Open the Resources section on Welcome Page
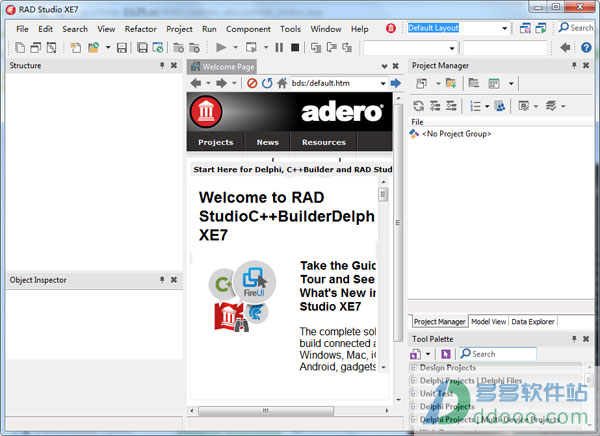 (324, 142)
